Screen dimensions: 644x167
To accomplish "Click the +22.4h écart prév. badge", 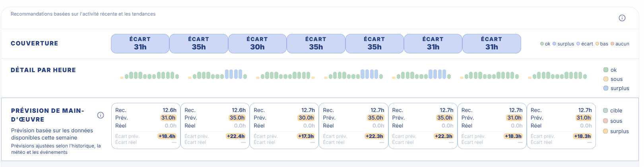I will click(x=236, y=136).
